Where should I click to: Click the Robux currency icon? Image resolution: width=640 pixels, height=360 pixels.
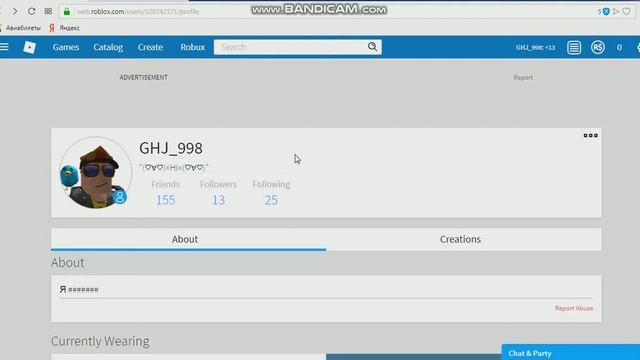tap(598, 47)
